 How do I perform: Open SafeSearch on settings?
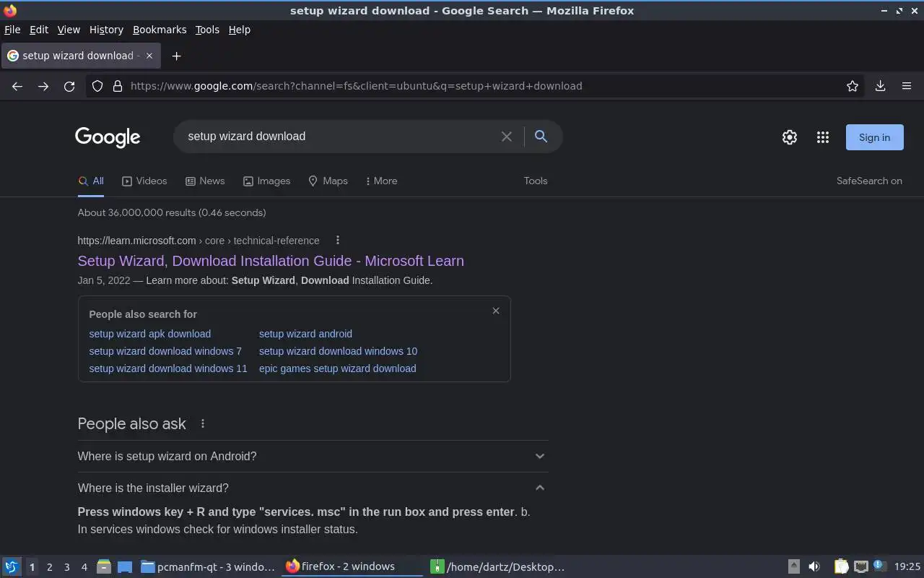[869, 181]
